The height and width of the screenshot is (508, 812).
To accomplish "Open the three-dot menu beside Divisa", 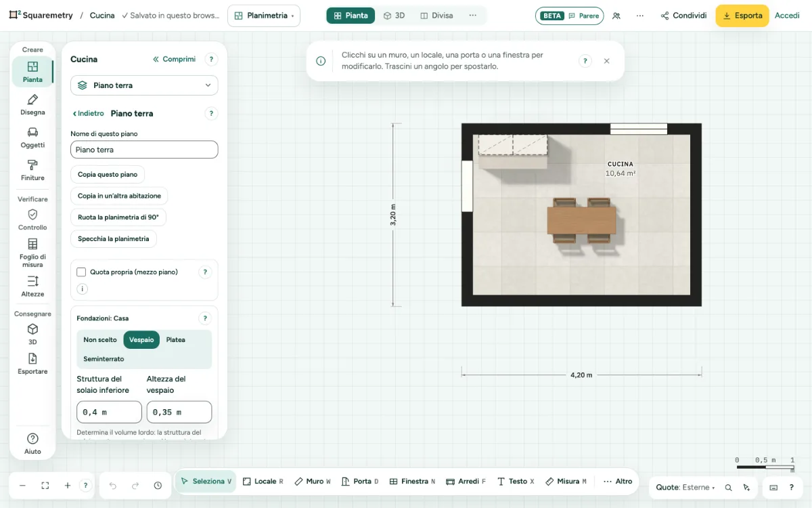I will [x=472, y=16].
